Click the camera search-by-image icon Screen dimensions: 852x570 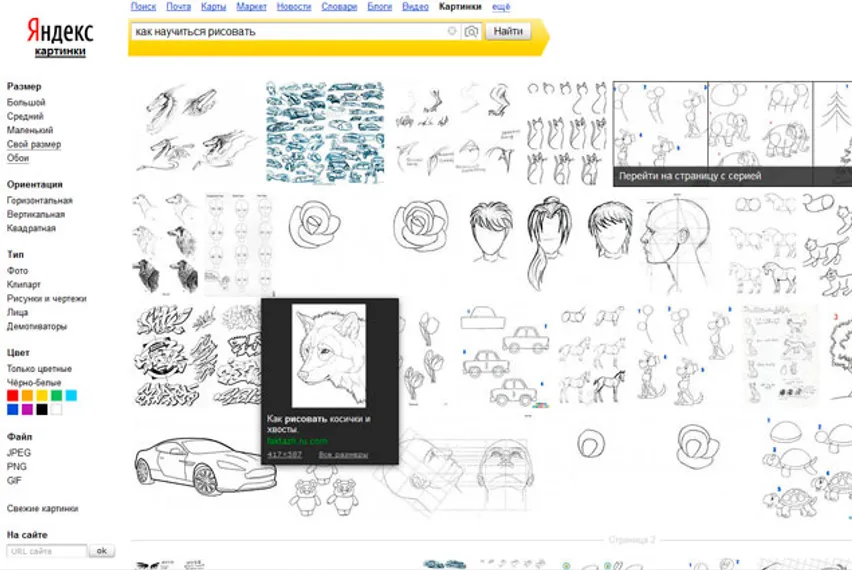click(471, 32)
